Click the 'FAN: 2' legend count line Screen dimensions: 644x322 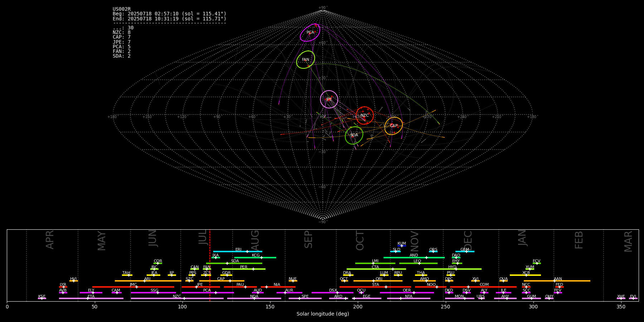[x=122, y=52]
